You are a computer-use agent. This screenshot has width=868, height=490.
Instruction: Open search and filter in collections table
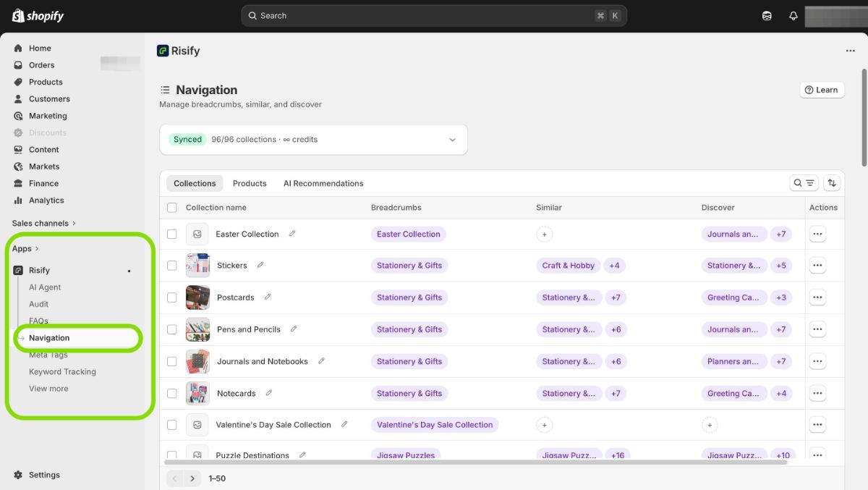[x=804, y=183]
